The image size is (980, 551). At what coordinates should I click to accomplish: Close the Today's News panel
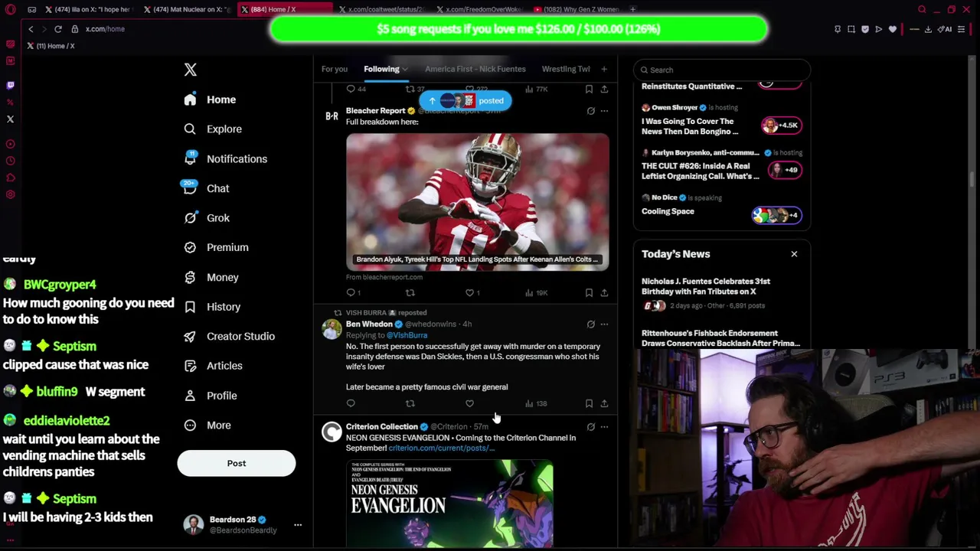(x=794, y=254)
